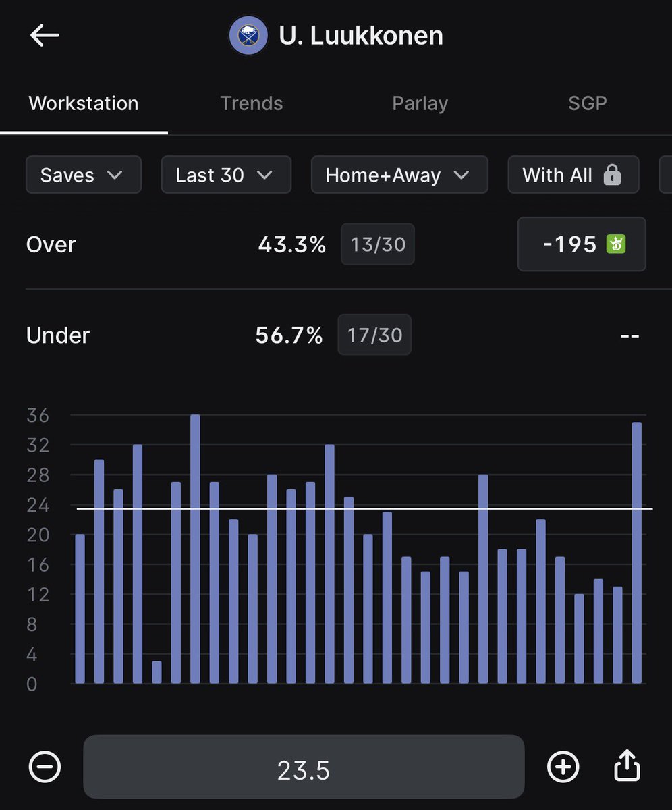Switch to the Trends tab
Screen dimensions: 672x810
click(x=252, y=103)
